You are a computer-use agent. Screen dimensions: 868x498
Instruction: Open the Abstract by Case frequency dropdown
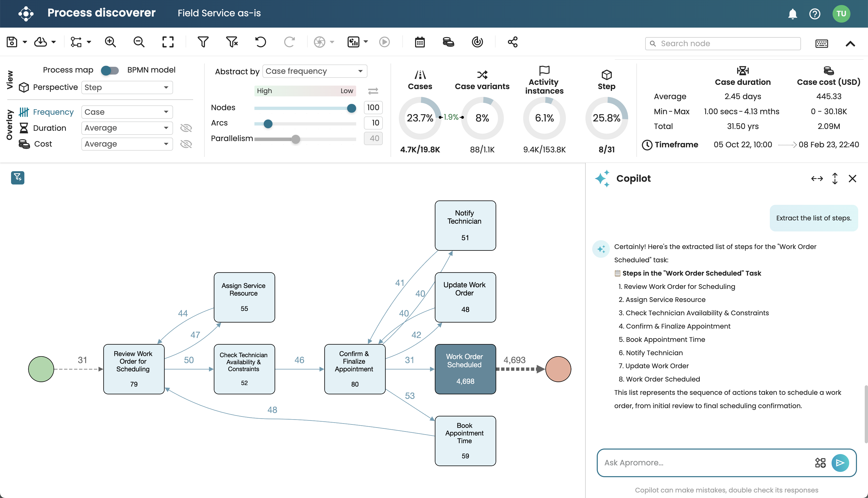pyautogui.click(x=315, y=71)
